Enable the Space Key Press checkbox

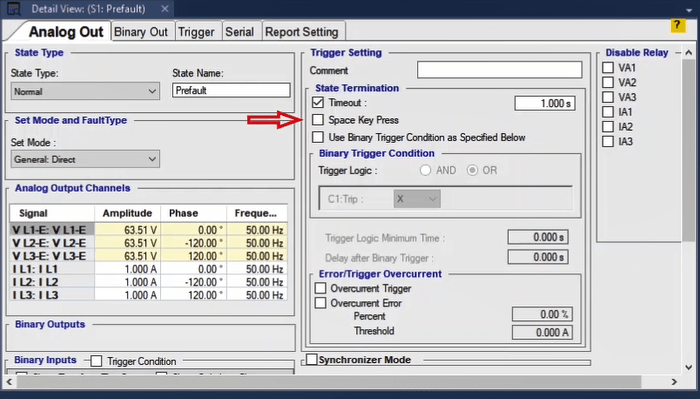click(x=318, y=120)
